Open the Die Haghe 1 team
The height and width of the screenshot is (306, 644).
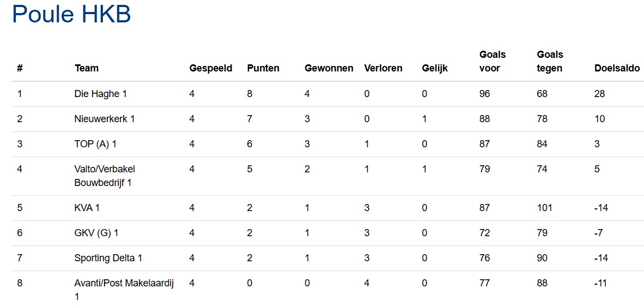point(100,94)
